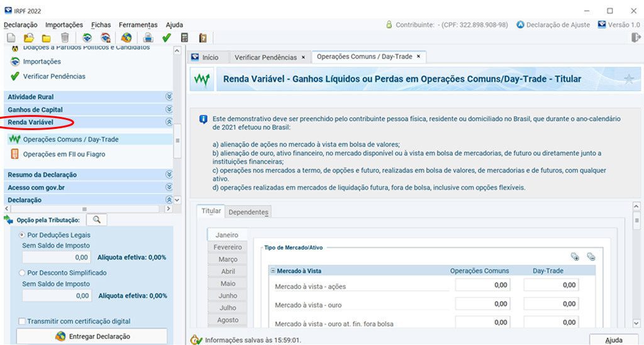Viewport: 644px width, 345px height.
Task: Click Operações Comuns field for Mercado à vista - ouro
Action: (482, 304)
